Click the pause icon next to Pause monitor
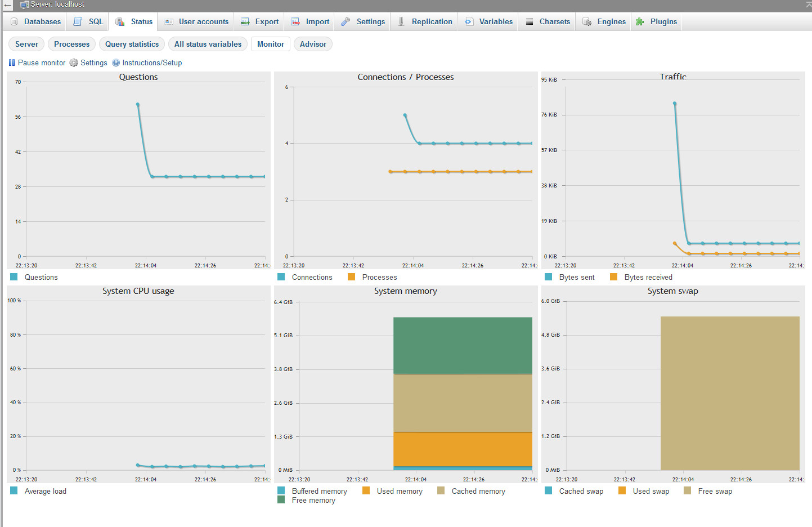 (x=12, y=62)
